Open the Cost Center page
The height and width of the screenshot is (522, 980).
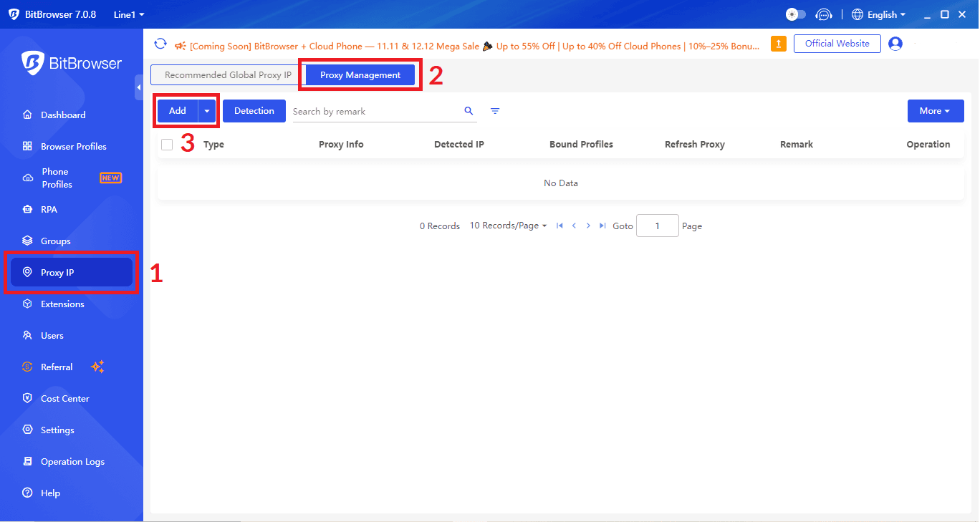(x=65, y=398)
